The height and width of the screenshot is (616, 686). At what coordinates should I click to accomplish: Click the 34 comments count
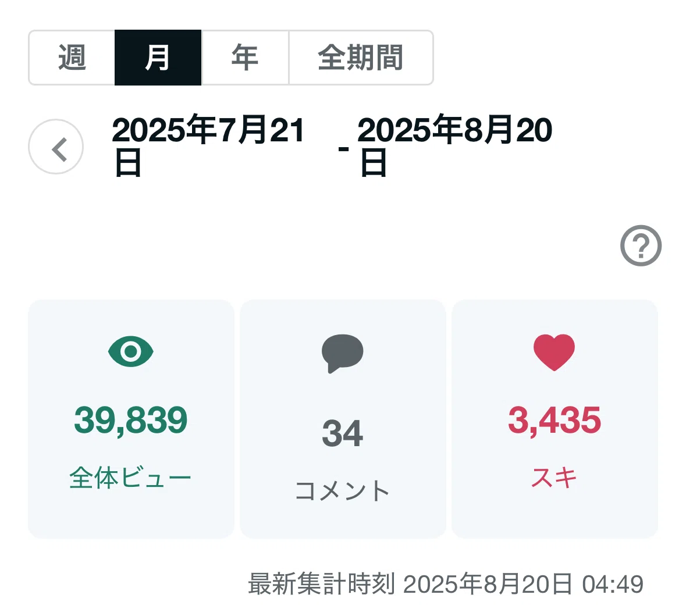[343, 433]
